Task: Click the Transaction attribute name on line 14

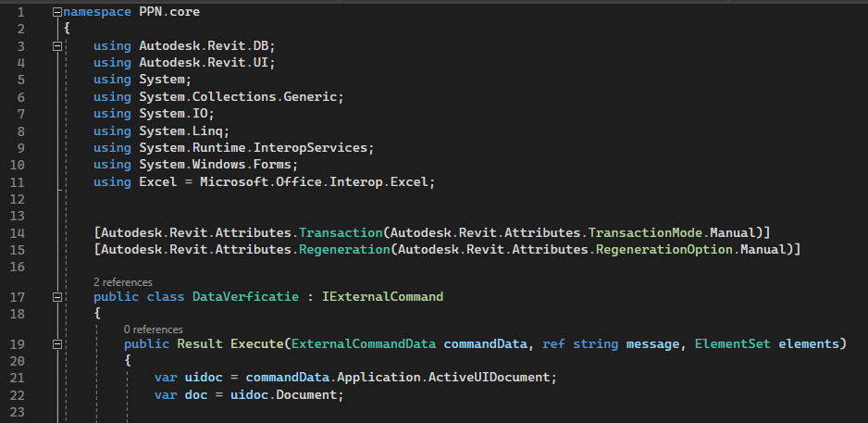Action: [341, 232]
